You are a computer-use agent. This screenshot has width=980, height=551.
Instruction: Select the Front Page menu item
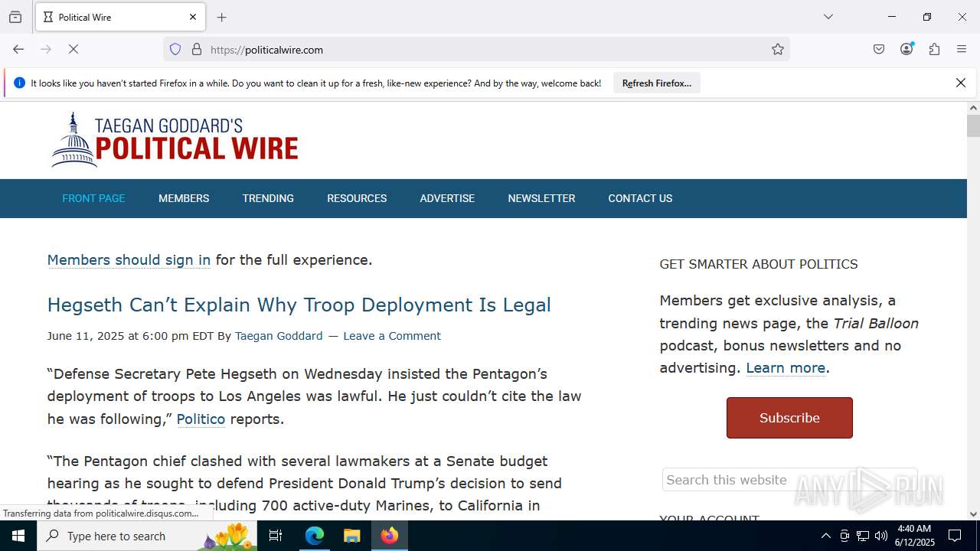coord(93,198)
